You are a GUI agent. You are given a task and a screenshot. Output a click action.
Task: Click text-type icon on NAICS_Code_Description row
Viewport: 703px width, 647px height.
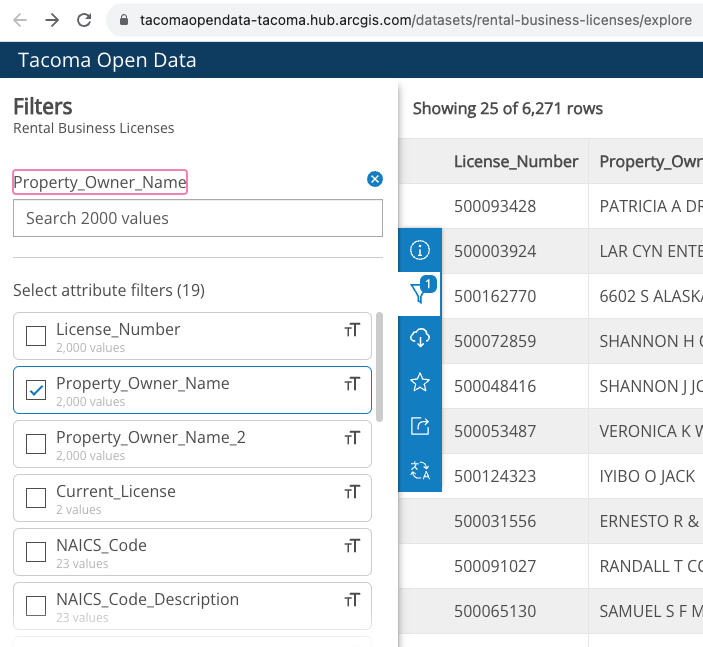click(x=352, y=600)
